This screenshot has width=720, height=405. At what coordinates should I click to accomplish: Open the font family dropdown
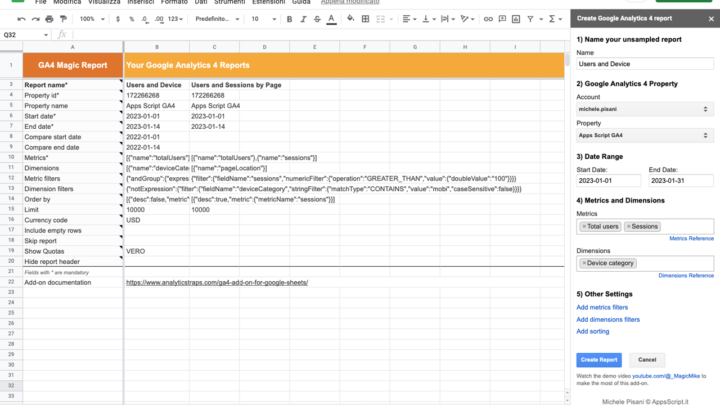pos(217,19)
